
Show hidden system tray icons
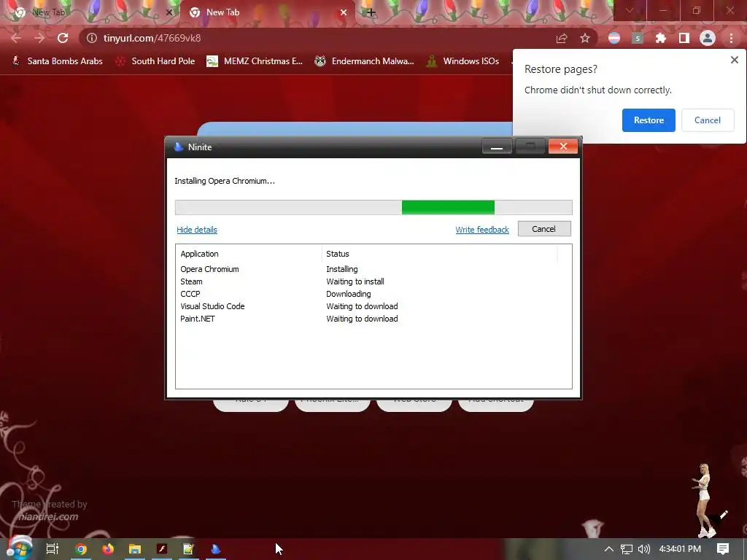coord(609,549)
